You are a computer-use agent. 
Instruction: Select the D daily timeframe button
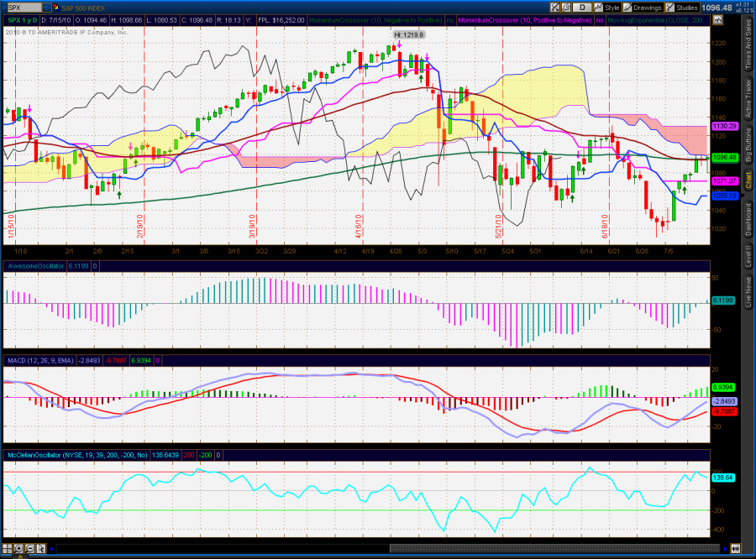point(582,8)
